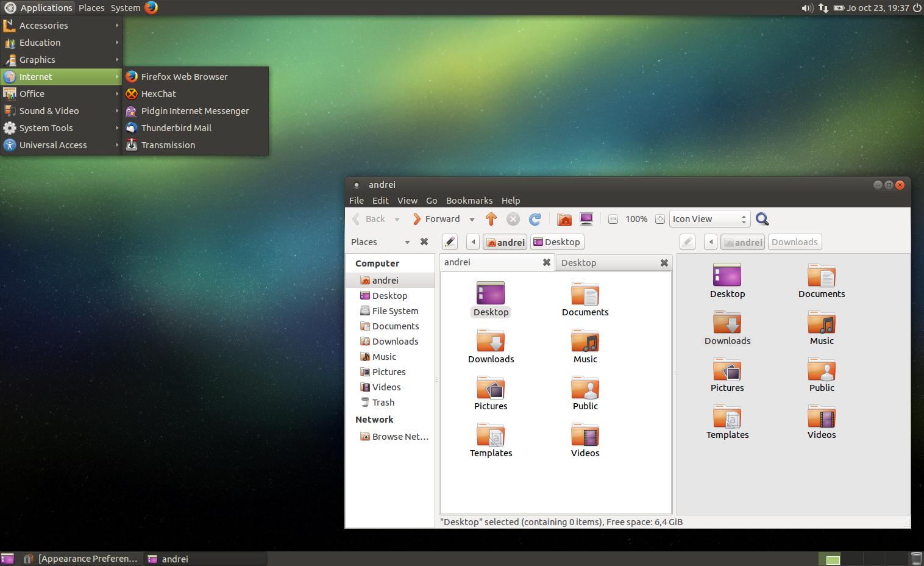This screenshot has width=924, height=566.
Task: Select Pictures in the Places sidebar
Action: (x=390, y=372)
